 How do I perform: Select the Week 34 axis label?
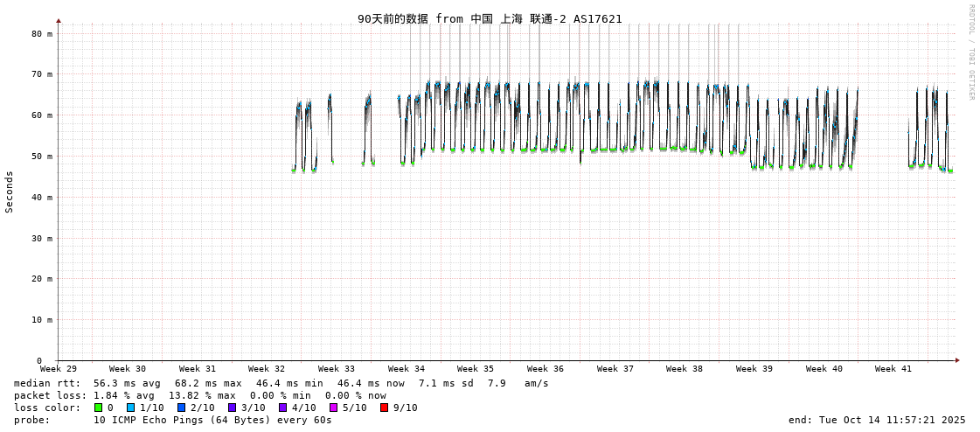[x=407, y=369]
